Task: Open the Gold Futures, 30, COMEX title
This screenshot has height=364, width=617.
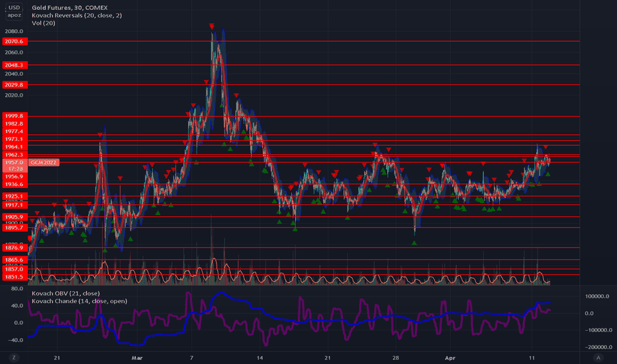Action: 70,7
